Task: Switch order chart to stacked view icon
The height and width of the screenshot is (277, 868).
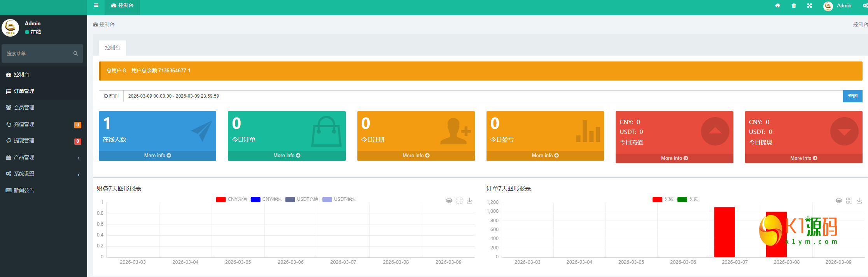Action: point(839,200)
